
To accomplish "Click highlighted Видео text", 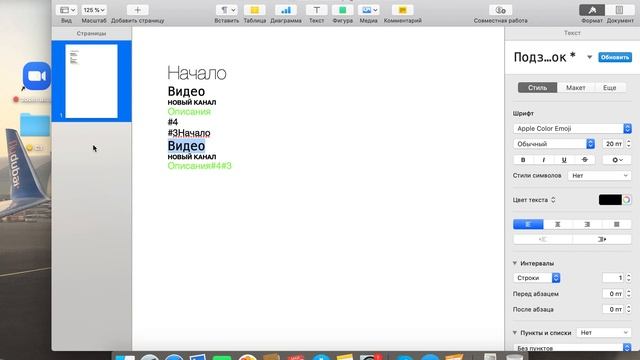I will coord(186,146).
